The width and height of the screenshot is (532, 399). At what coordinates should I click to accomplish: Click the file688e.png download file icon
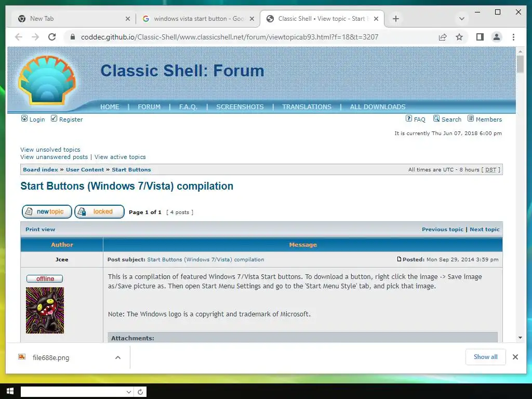point(22,357)
